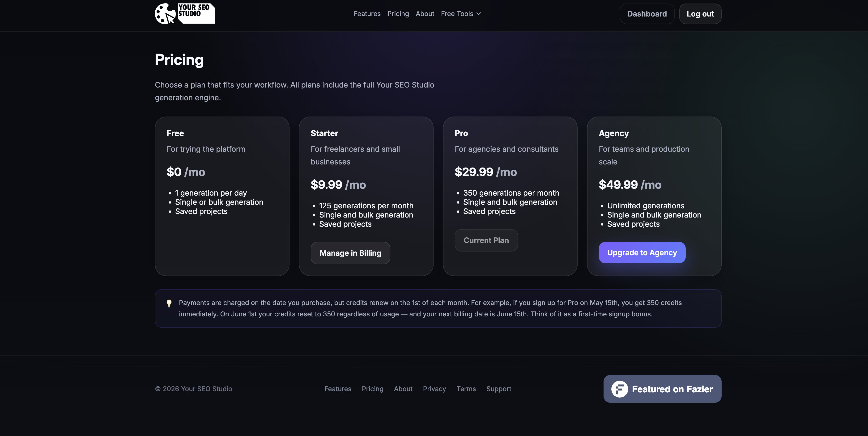
Task: Click the Pricing page heading
Action: click(x=179, y=60)
